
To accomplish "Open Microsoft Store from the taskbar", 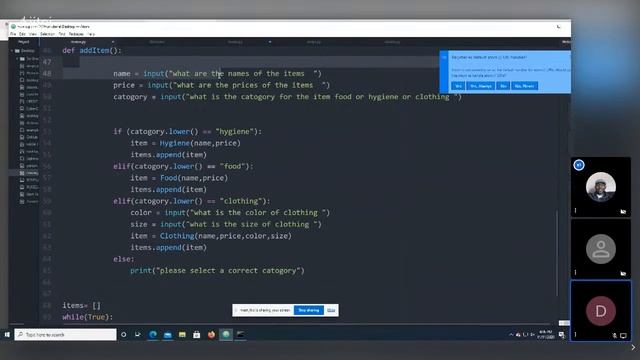I will pyautogui.click(x=197, y=335).
